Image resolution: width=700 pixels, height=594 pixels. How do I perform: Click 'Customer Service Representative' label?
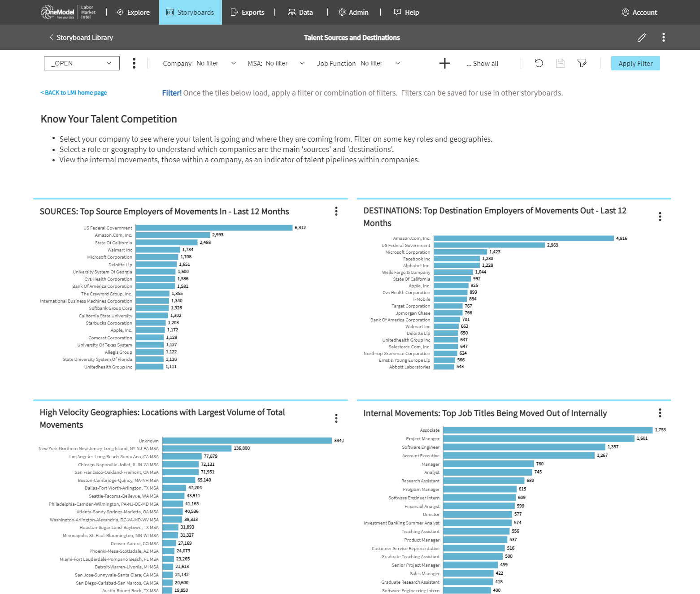coord(406,548)
